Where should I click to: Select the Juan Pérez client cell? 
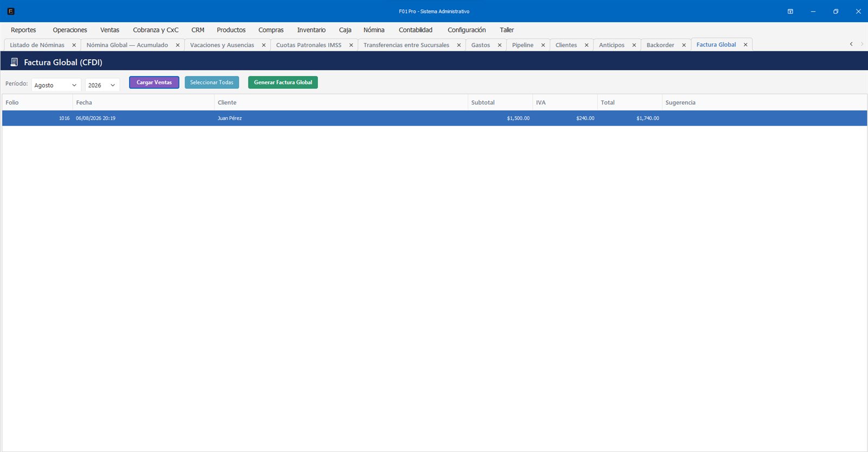[x=341, y=118]
